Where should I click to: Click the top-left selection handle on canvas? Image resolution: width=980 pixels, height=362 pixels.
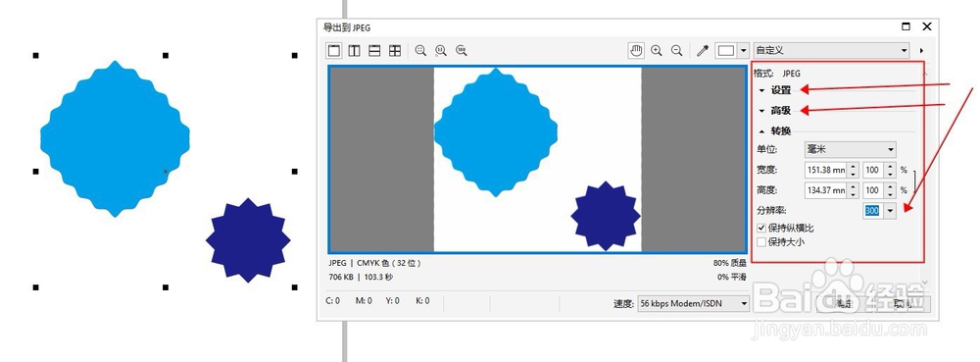coord(35,56)
